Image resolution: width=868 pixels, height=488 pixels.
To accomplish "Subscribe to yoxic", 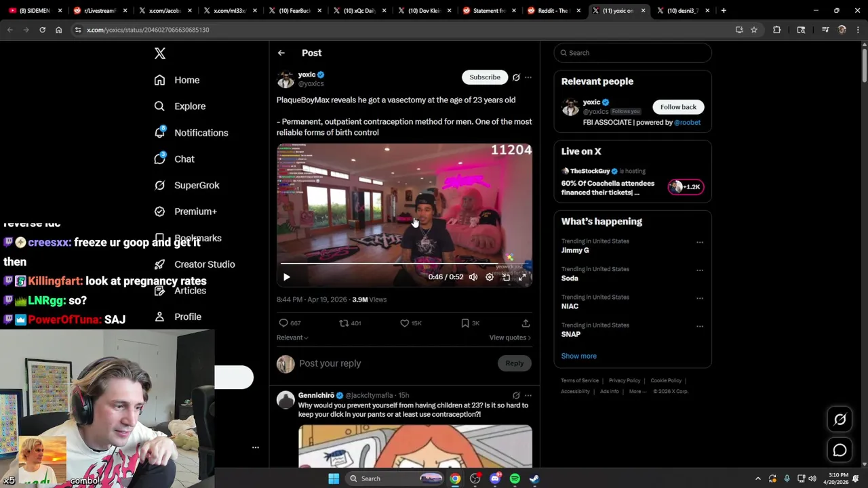I will (485, 77).
